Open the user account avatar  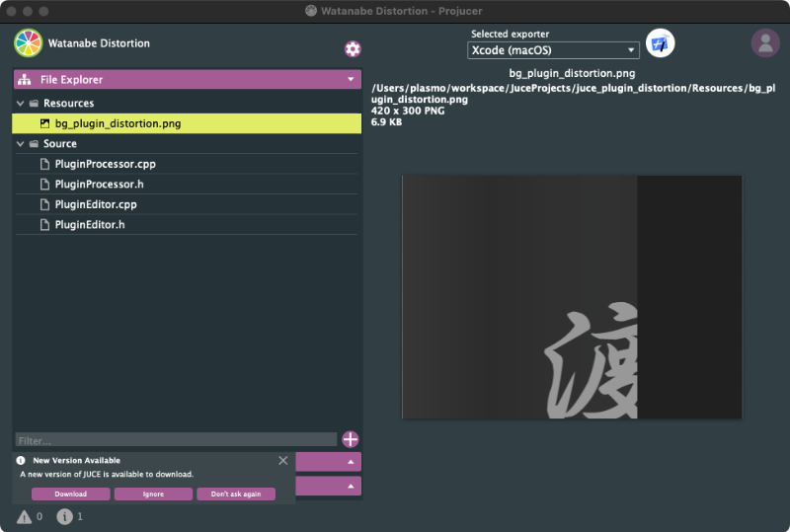(765, 43)
